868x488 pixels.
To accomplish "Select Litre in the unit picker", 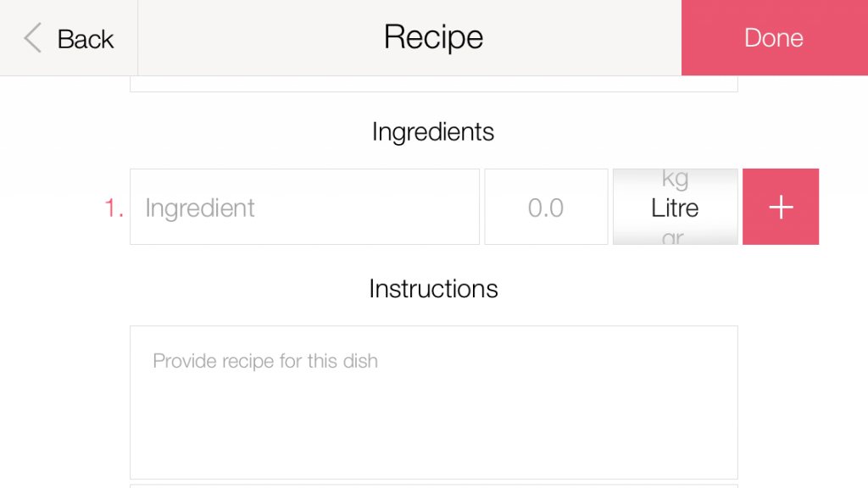I will tap(675, 208).
